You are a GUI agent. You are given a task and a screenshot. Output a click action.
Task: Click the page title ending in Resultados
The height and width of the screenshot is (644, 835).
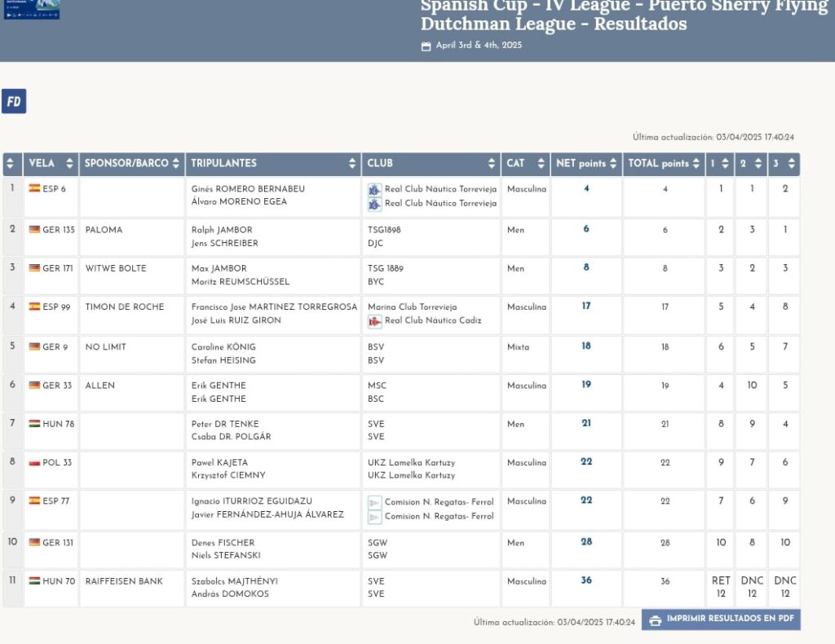[624, 15]
